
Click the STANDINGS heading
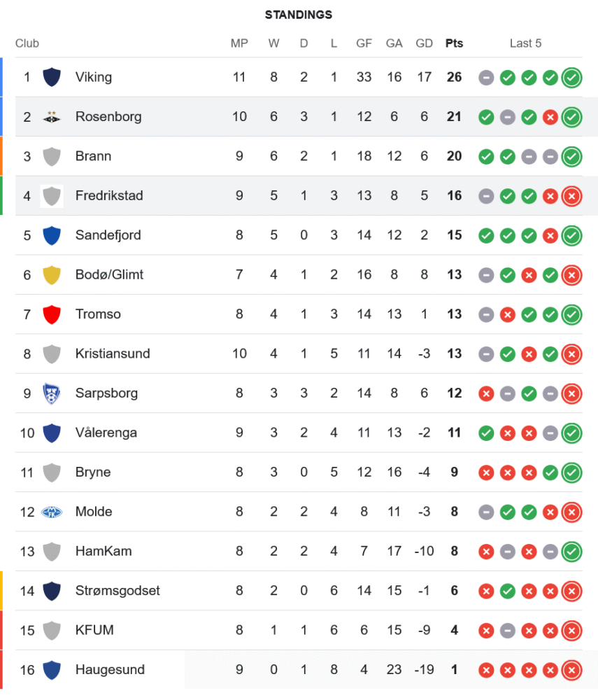click(299, 15)
